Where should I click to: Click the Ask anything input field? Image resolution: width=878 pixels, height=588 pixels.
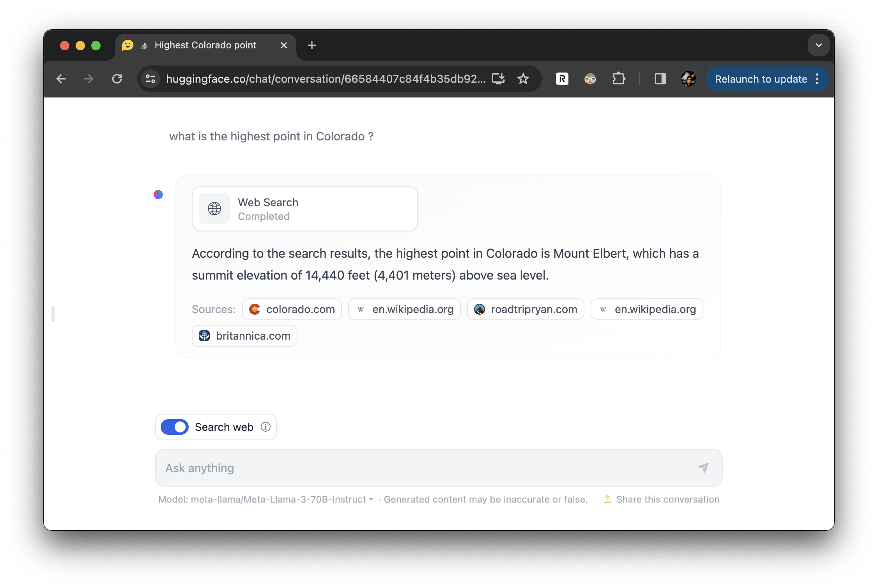[425, 468]
